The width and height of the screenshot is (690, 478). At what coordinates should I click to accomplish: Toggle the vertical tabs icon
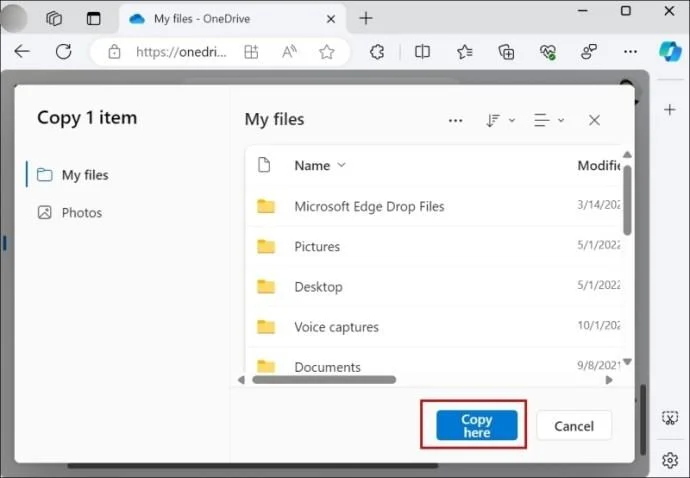click(x=93, y=18)
